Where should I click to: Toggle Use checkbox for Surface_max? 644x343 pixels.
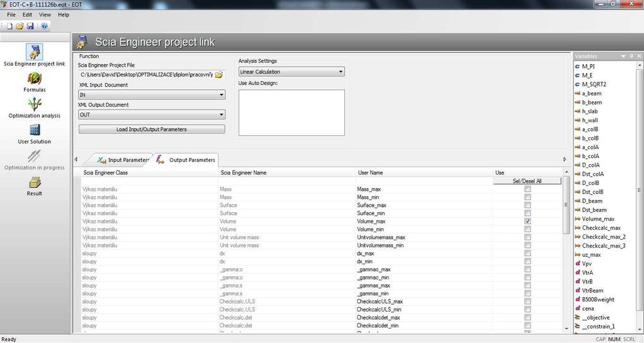(x=528, y=205)
